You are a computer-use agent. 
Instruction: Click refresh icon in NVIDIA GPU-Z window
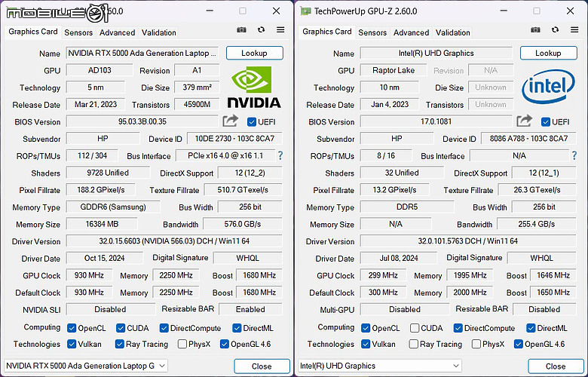(261, 29)
